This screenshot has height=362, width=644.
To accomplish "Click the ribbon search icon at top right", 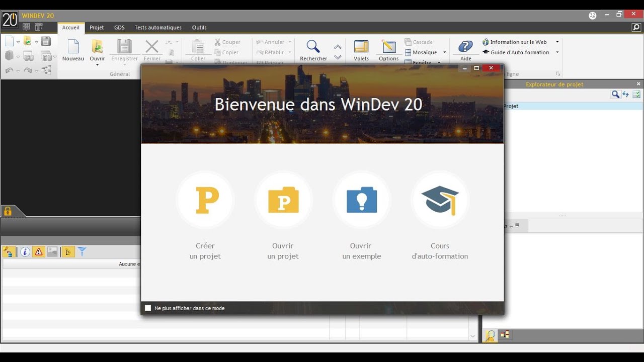I will click(x=636, y=28).
